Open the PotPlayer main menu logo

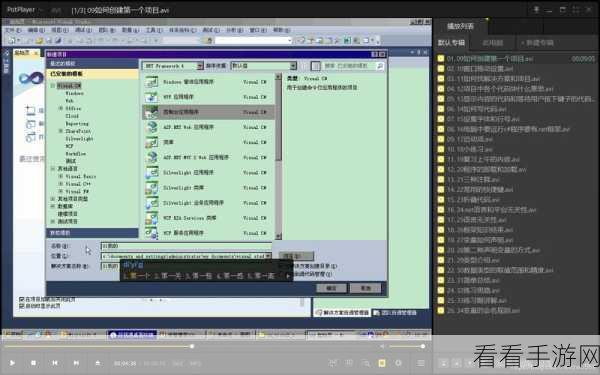pyautogui.click(x=21, y=10)
